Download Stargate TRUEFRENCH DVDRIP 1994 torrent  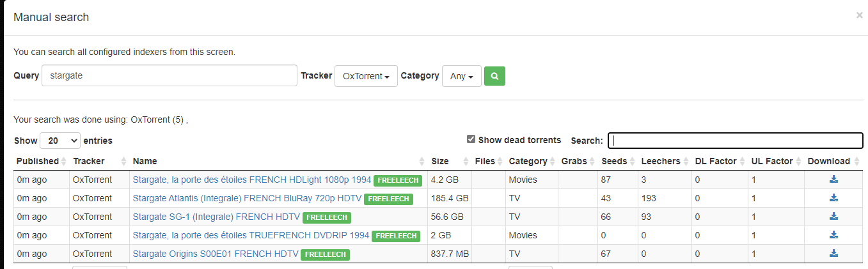coord(833,235)
